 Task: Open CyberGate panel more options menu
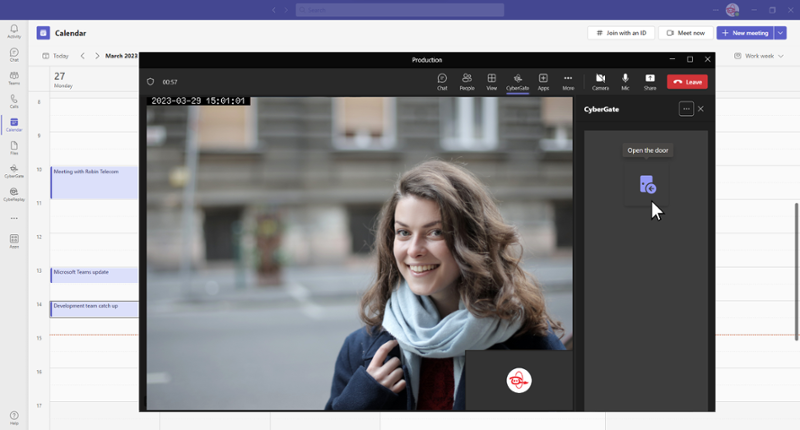[686, 109]
